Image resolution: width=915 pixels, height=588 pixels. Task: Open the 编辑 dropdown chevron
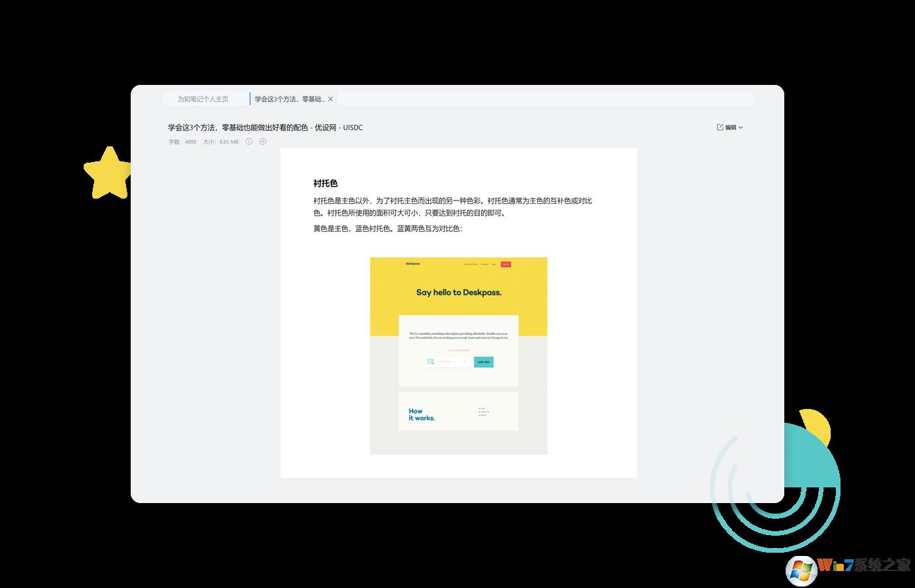click(x=740, y=127)
